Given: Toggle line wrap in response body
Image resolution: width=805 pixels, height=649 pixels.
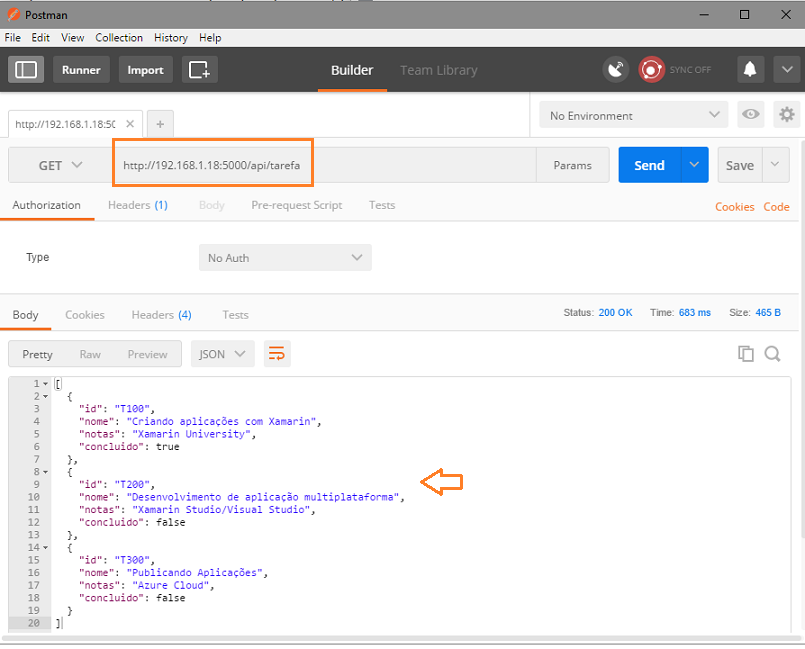Looking at the screenshot, I should (277, 354).
